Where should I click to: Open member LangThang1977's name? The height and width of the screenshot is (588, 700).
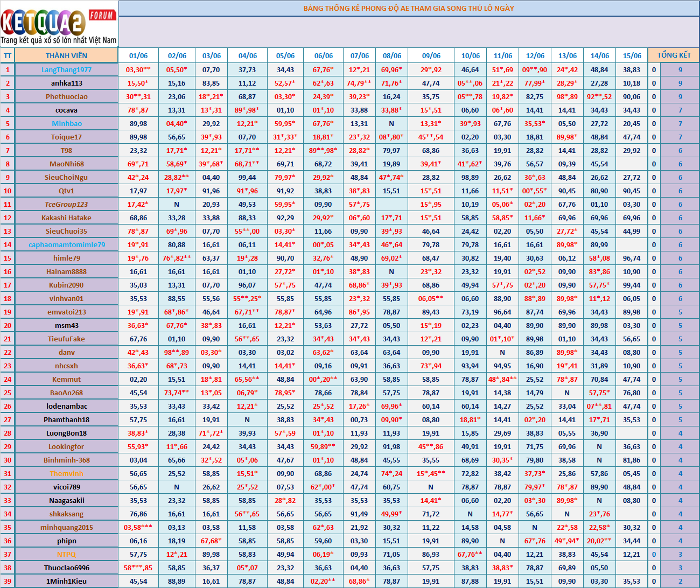66,69
